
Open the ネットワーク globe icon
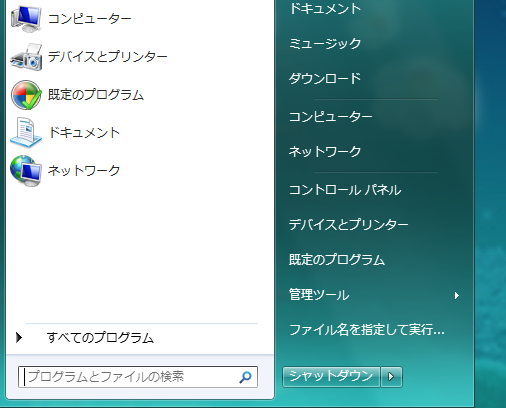tap(26, 170)
